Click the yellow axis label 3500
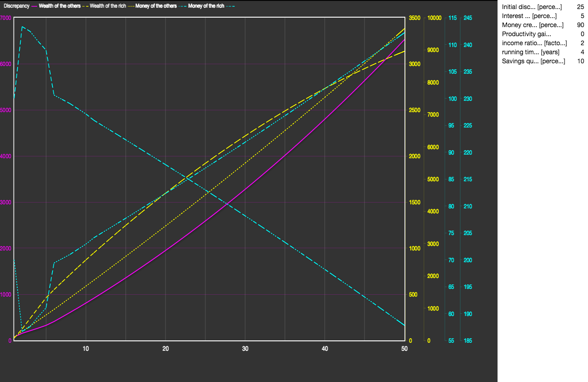 [415, 18]
